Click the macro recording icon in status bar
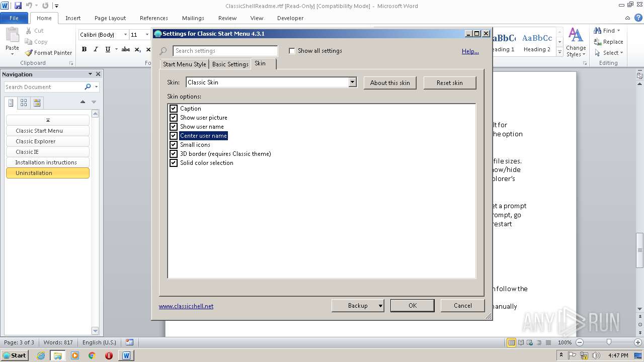The height and width of the screenshot is (362, 644). pyautogui.click(x=129, y=342)
